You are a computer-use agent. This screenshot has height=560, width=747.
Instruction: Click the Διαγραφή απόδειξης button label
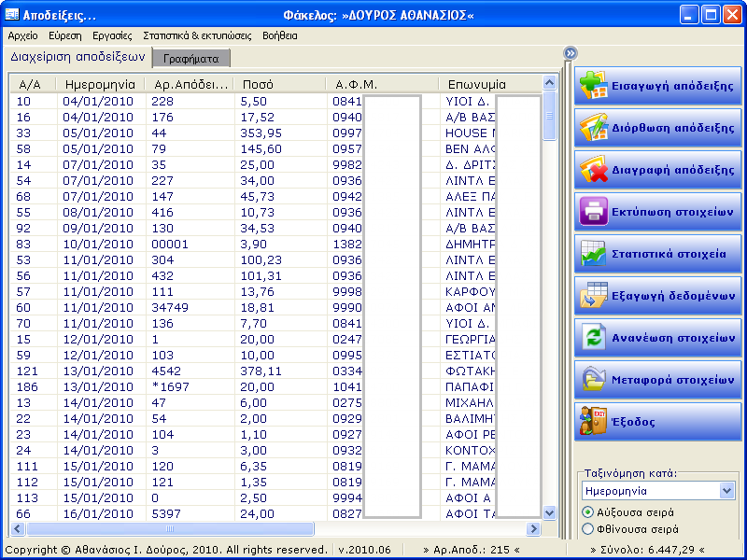tap(673, 170)
